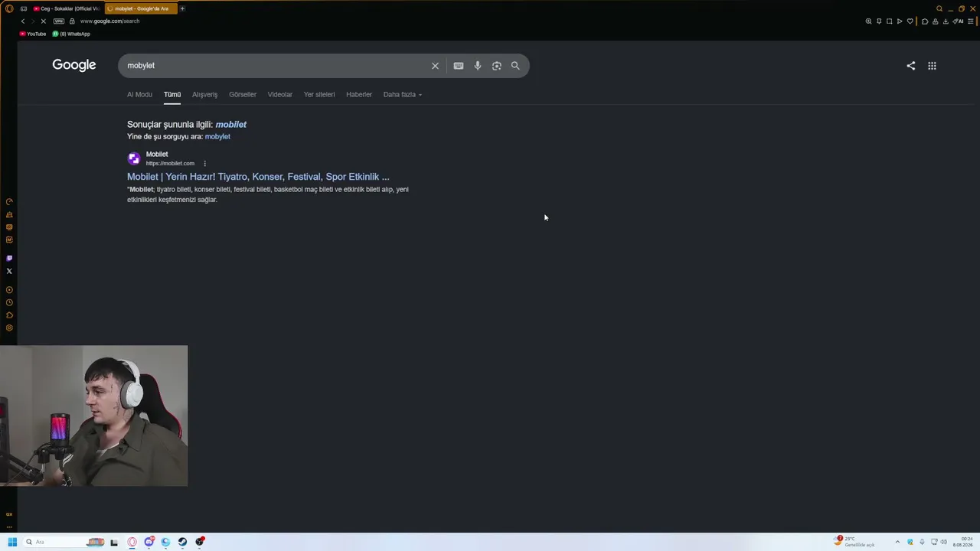Expand the Daha fazla dropdown
The image size is (980, 551).
403,94
